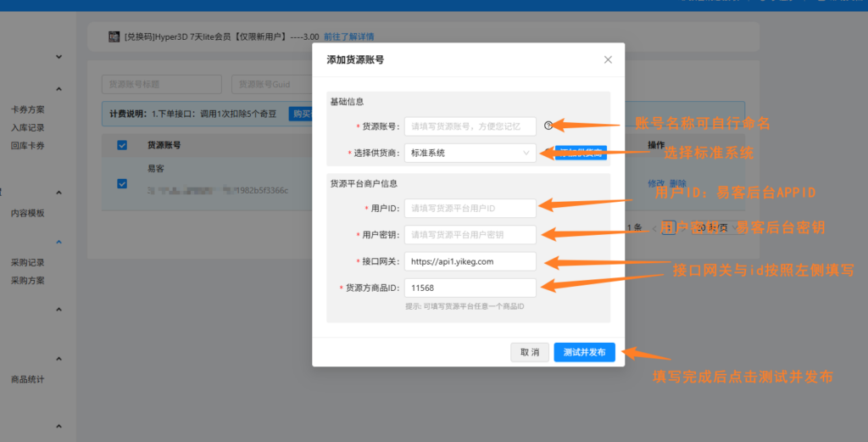Click the 添加货源账号 dialog title
Image resolution: width=868 pixels, height=442 pixels.
coord(355,60)
